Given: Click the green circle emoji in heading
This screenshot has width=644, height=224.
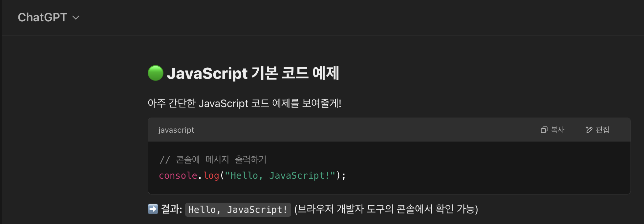Looking at the screenshot, I should coord(156,73).
